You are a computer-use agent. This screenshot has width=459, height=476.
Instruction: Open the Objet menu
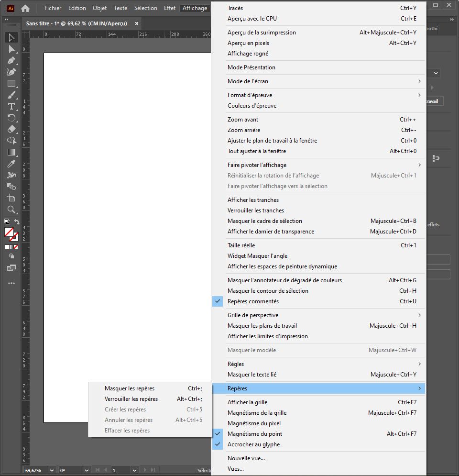click(99, 8)
